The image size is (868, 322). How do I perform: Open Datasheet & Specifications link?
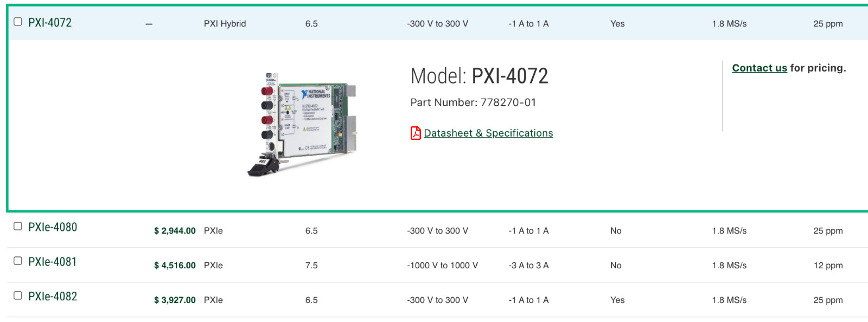click(488, 133)
